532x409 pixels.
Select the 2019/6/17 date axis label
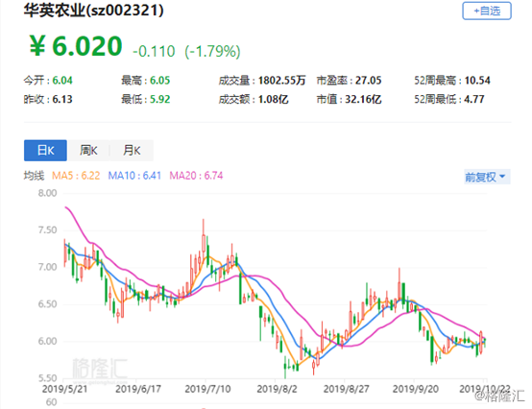[x=138, y=389]
